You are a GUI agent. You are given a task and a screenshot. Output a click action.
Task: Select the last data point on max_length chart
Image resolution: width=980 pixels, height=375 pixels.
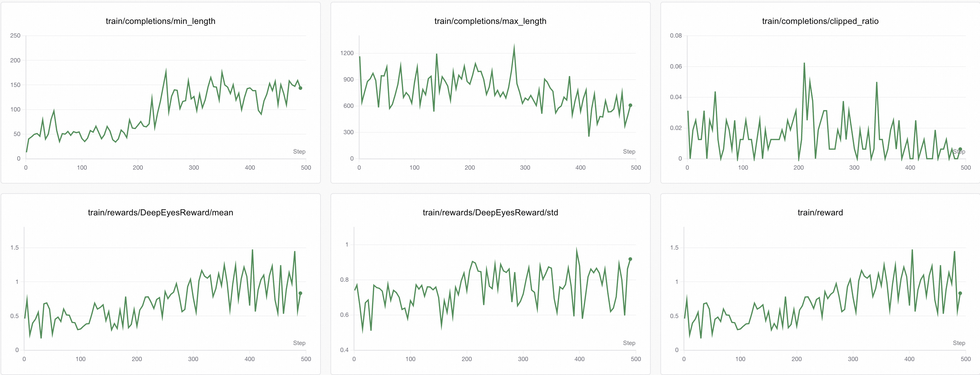coord(630,105)
